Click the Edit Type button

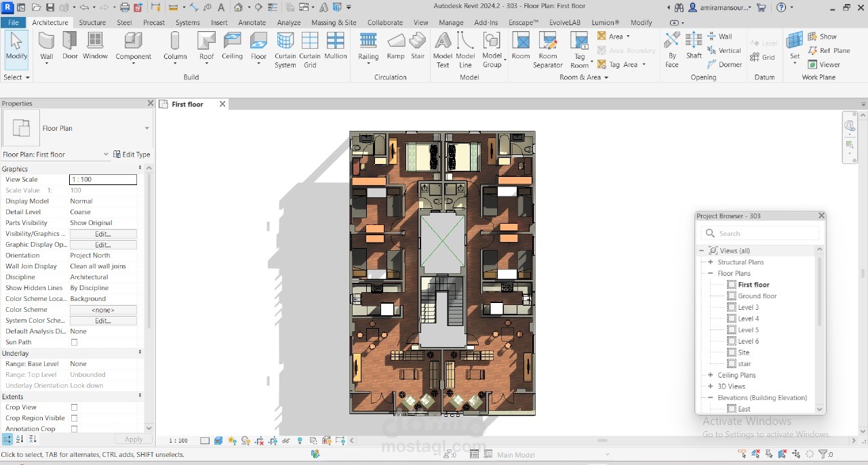132,155
